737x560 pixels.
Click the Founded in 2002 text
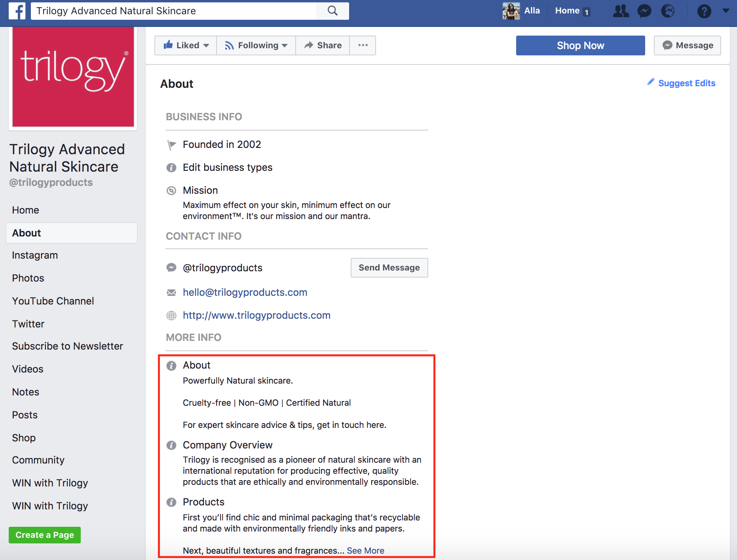tap(222, 144)
